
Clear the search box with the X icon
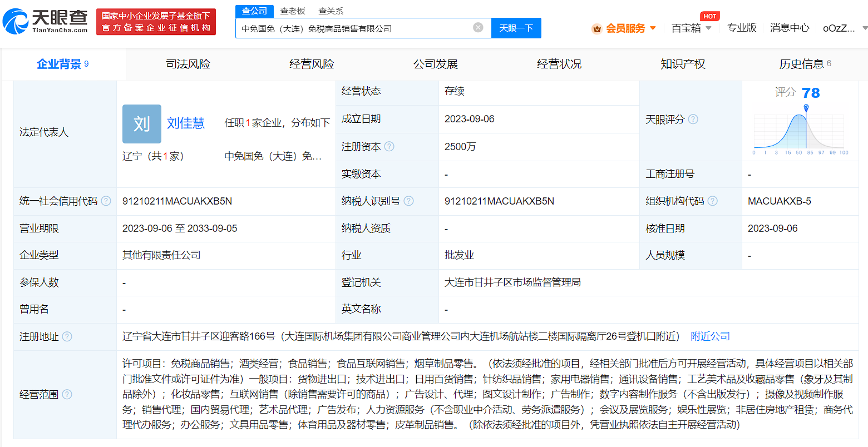point(478,28)
